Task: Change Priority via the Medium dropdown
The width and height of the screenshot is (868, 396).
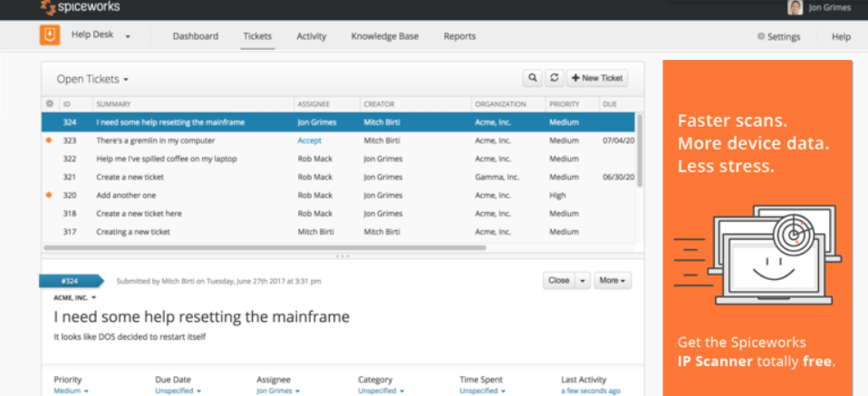Action: 72,391
